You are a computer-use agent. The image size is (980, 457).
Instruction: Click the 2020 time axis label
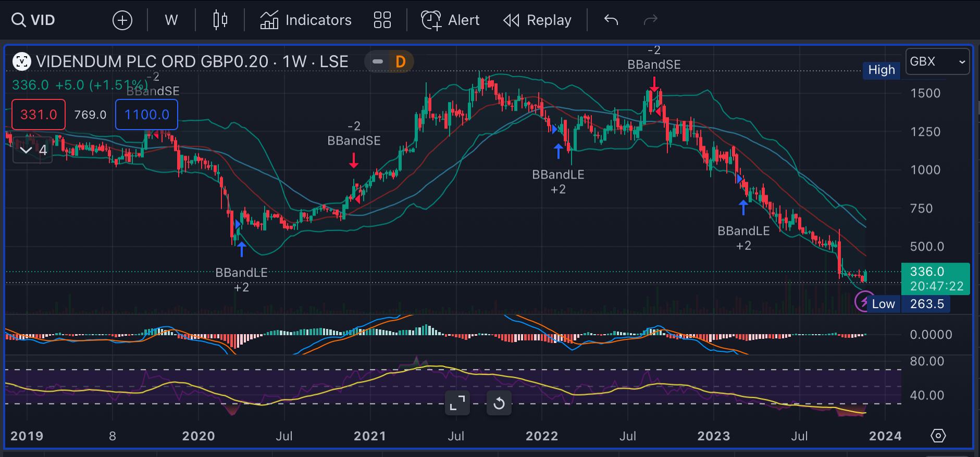199,436
